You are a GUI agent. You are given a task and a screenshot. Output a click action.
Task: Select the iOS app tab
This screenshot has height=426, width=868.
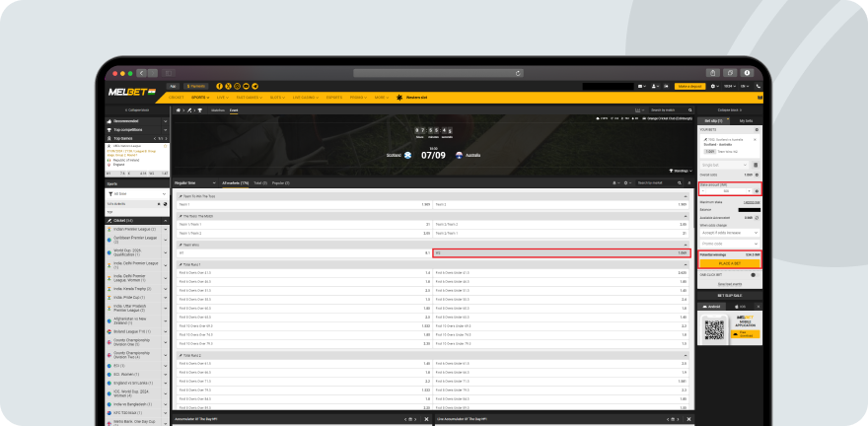pyautogui.click(x=740, y=306)
